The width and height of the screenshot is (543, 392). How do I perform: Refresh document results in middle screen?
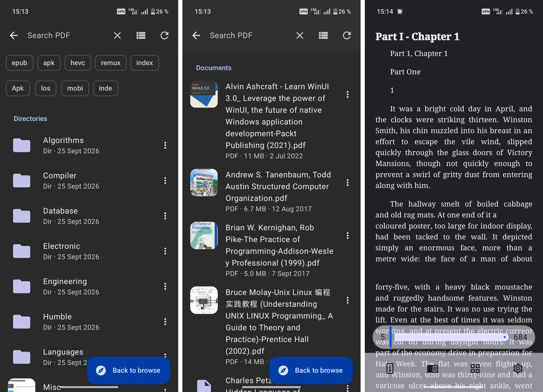coord(347,35)
